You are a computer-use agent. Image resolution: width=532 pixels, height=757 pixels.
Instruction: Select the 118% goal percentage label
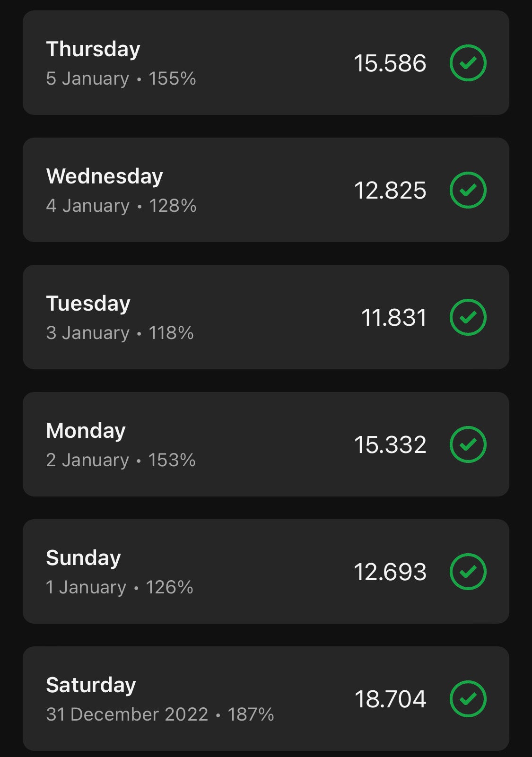pos(171,333)
